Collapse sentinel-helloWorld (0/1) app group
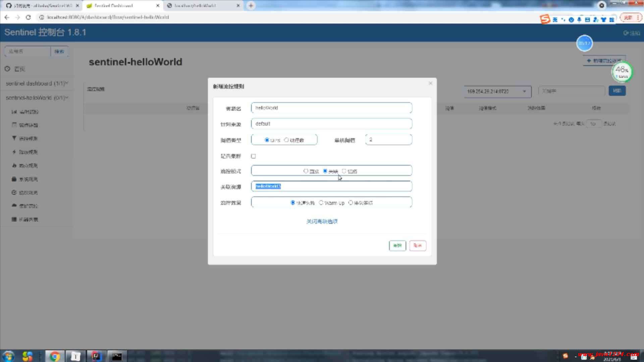Screen dimensions: 644x362 [37, 98]
